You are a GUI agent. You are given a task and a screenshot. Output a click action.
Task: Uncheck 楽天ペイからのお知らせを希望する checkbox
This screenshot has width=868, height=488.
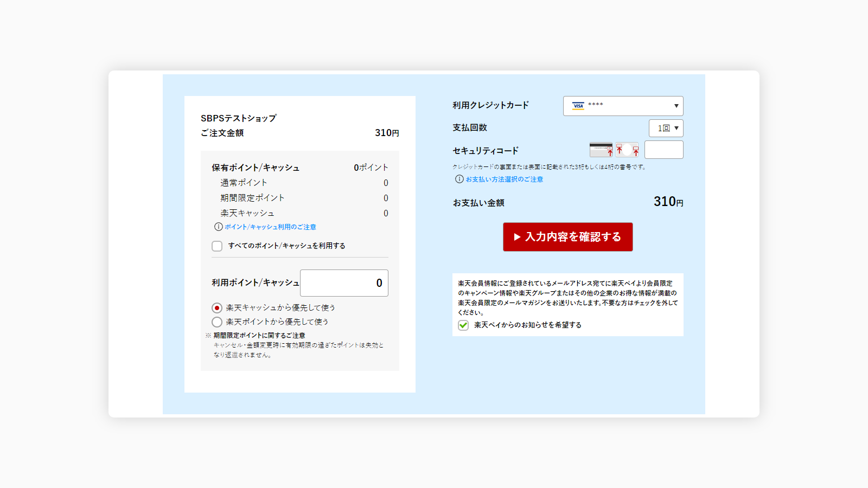[x=463, y=325]
